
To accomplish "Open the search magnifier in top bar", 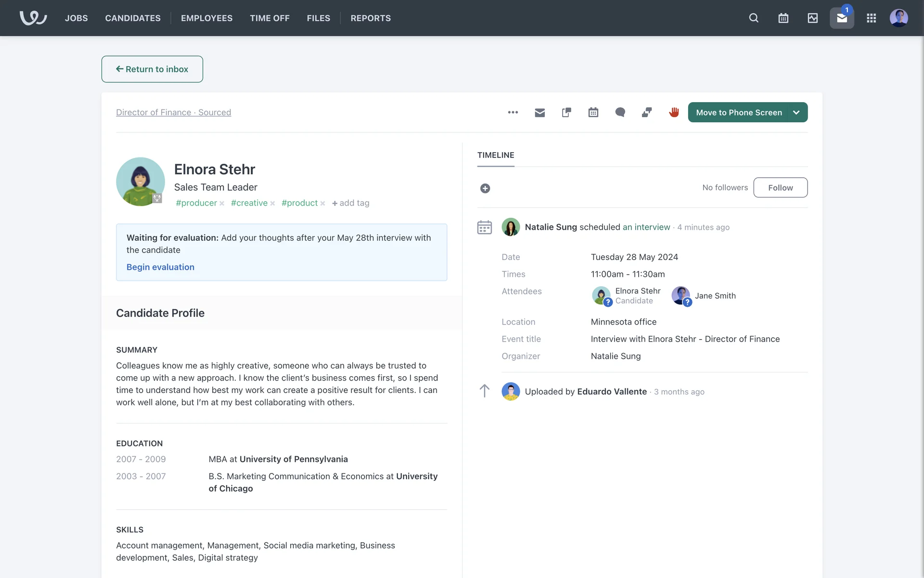I will tap(754, 18).
